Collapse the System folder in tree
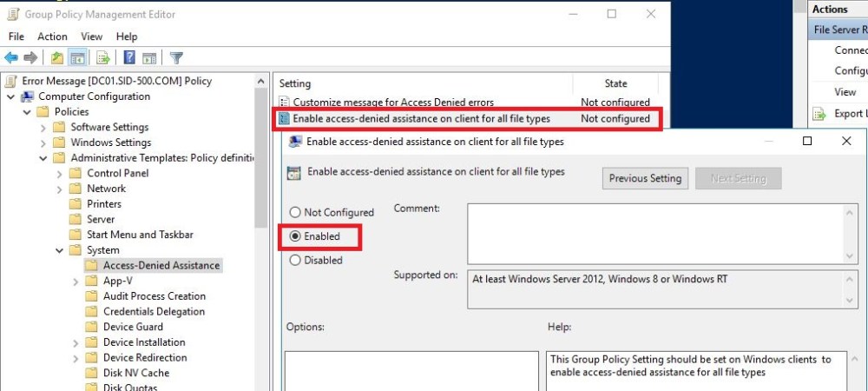This screenshot has height=391, width=868. click(x=60, y=250)
